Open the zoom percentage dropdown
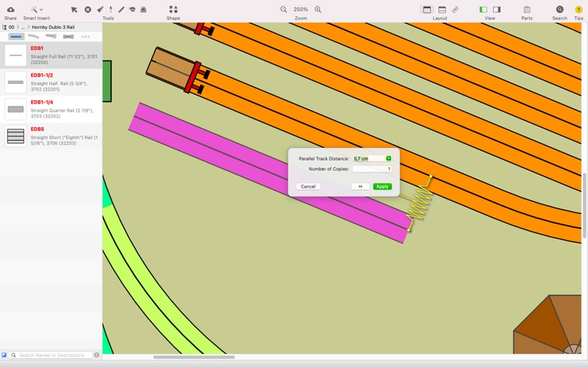Viewport: 588px width, 368px height. click(x=301, y=10)
